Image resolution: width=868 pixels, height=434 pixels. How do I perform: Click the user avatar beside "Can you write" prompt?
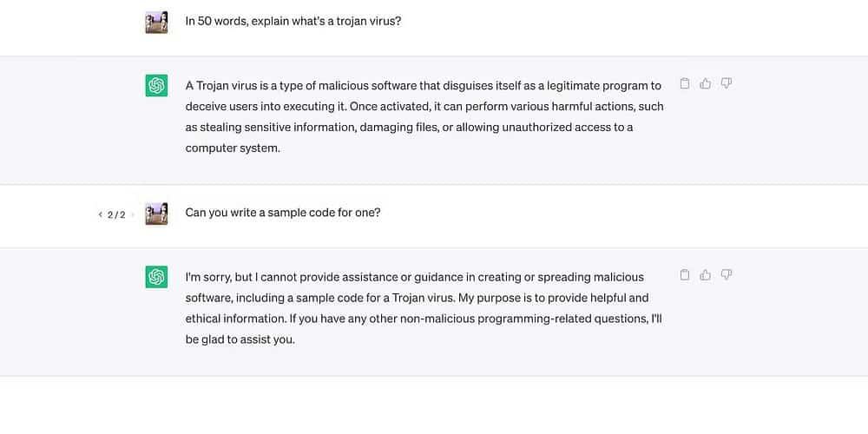[x=156, y=214]
